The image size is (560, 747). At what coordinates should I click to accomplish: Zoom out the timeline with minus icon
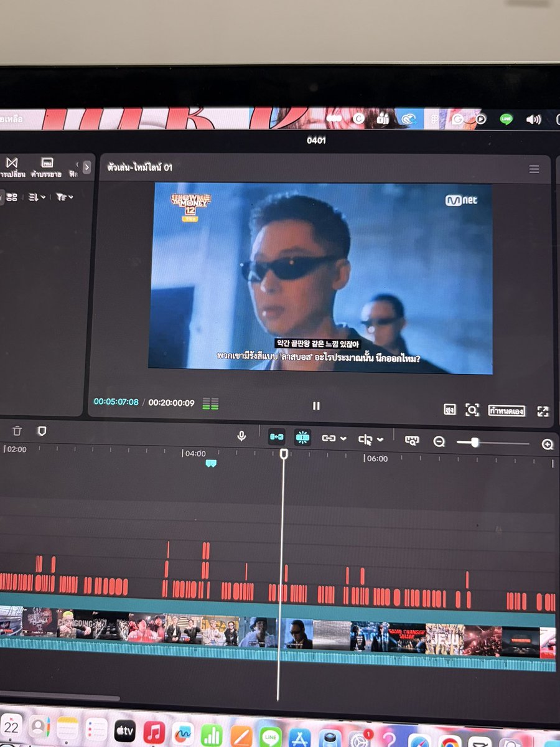click(439, 442)
